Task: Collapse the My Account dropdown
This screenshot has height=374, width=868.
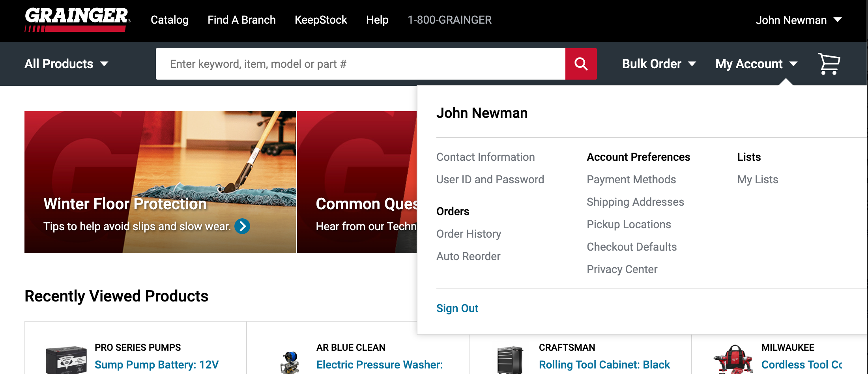Action: click(756, 63)
